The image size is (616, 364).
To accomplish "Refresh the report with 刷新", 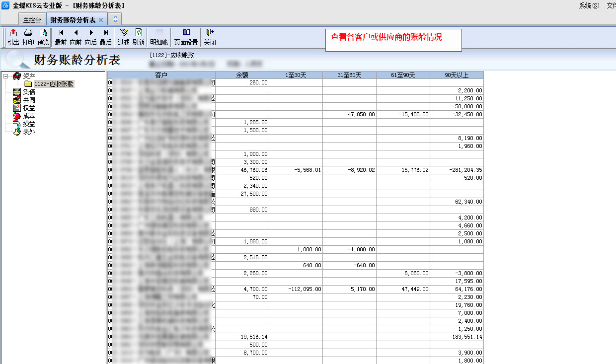I will pyautogui.click(x=138, y=37).
